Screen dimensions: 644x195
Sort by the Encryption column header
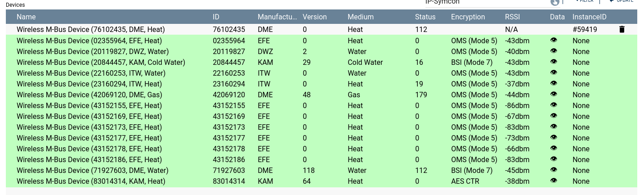(468, 17)
